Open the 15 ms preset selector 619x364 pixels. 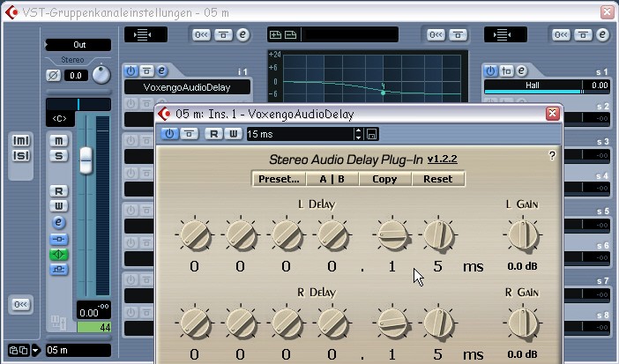click(300, 134)
